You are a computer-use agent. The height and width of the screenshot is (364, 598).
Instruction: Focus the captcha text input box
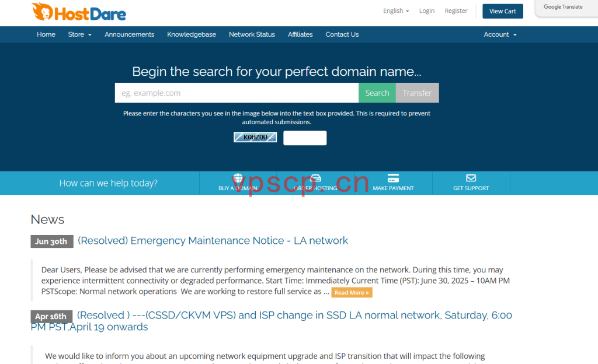tap(305, 138)
